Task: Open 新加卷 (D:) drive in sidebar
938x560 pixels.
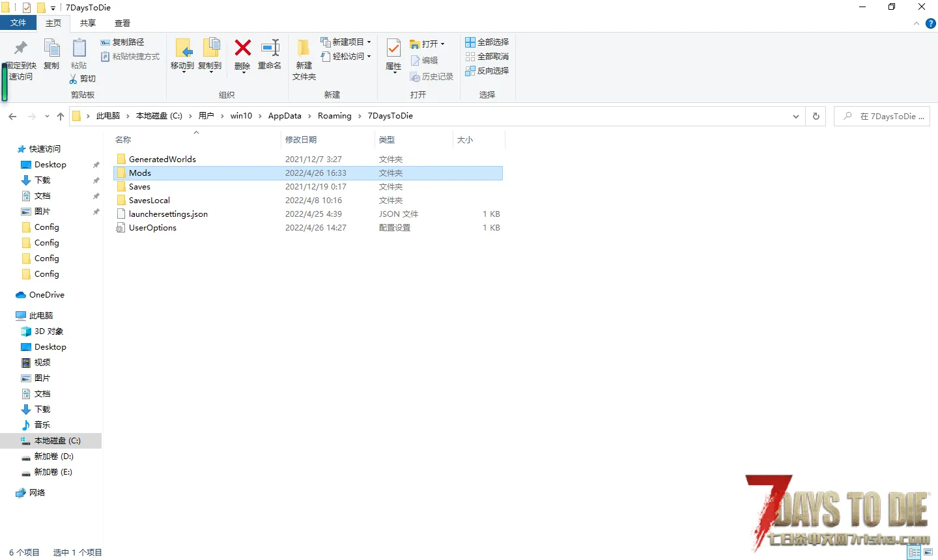Action: (x=48, y=456)
